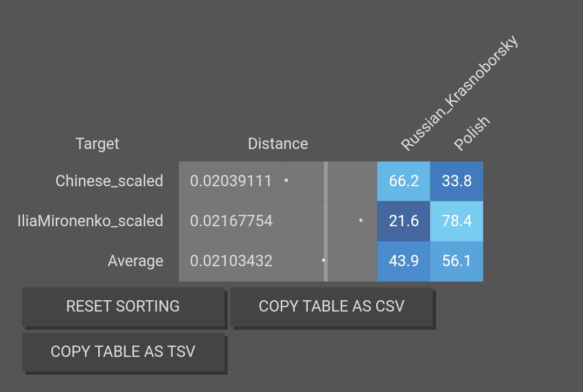The width and height of the screenshot is (583, 392).
Task: Click the IliaMironenko_scaled row label
Action: (90, 221)
